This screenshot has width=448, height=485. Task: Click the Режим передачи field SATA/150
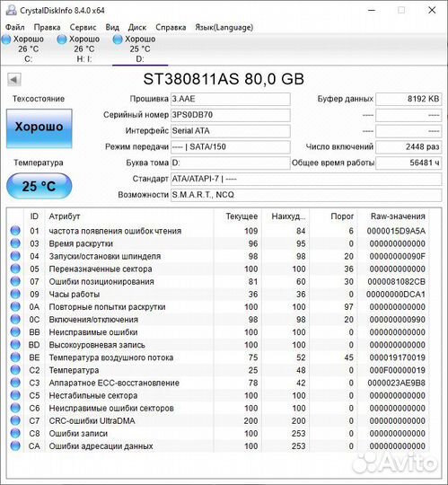click(231, 146)
